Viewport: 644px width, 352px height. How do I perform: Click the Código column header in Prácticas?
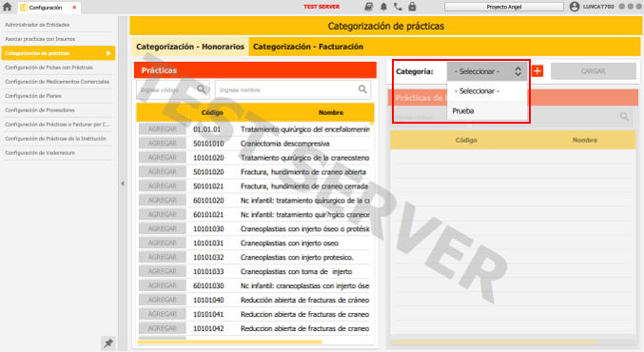pyautogui.click(x=212, y=112)
